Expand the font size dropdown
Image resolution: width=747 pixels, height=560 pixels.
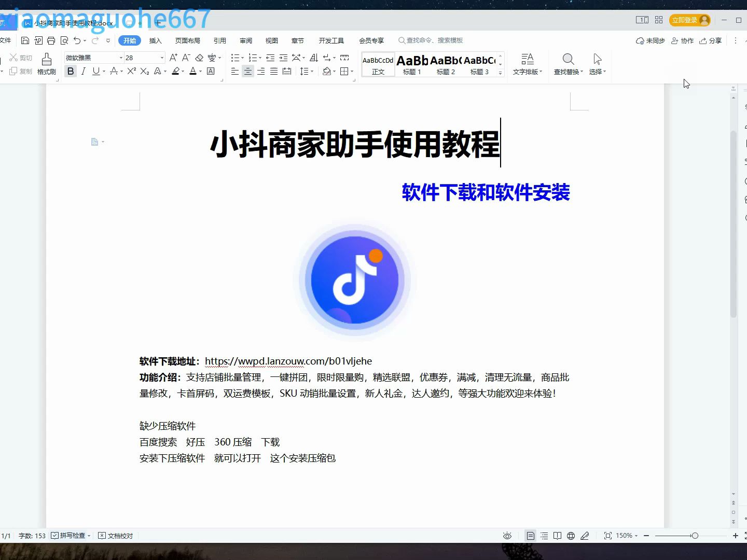coord(161,57)
